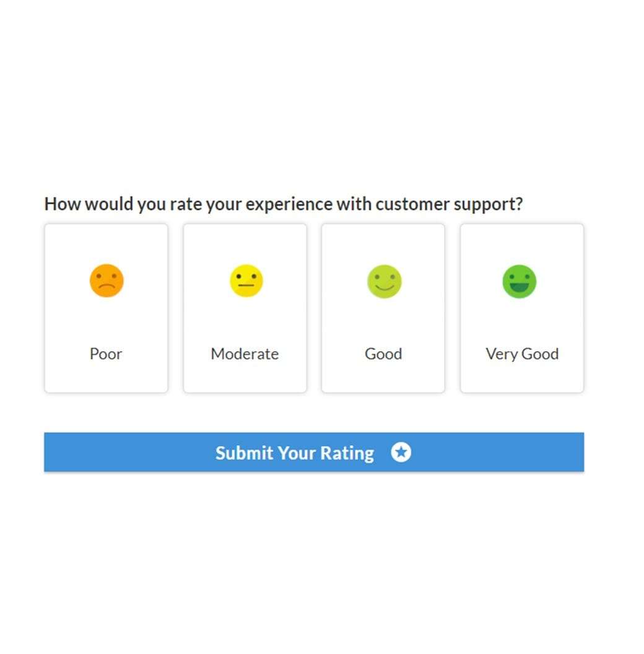The width and height of the screenshot is (644, 654).
Task: Choose the dark green grinning face icon
Action: [520, 282]
